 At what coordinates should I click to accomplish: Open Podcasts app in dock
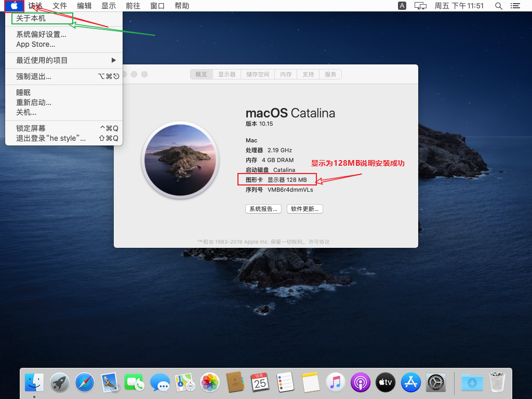click(361, 382)
